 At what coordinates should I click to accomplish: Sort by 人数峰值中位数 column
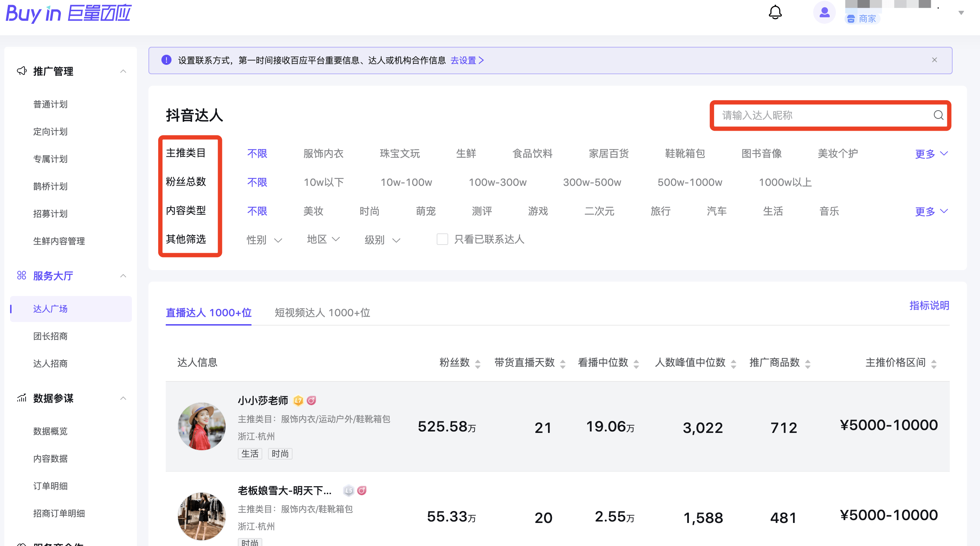734,364
